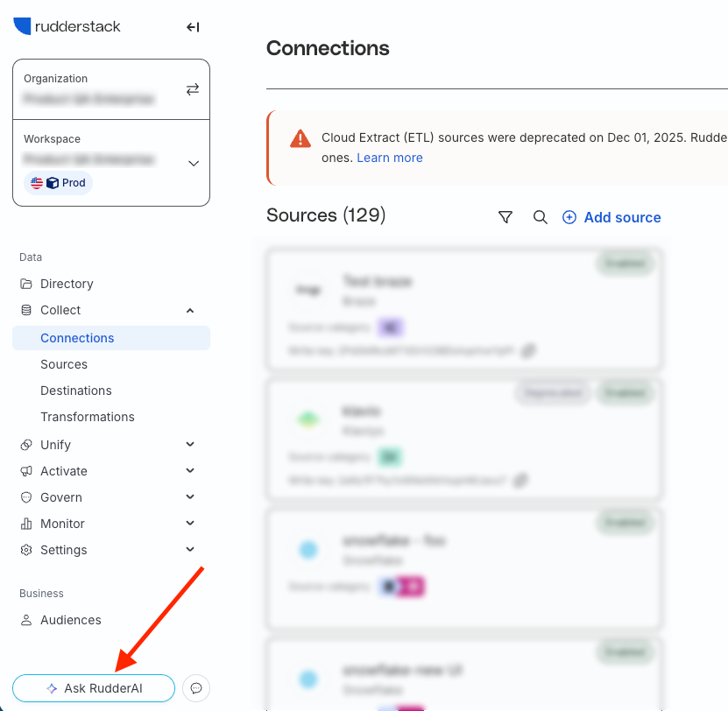728x711 pixels.
Task: Copy write key on second source card
Action: [x=520, y=481]
